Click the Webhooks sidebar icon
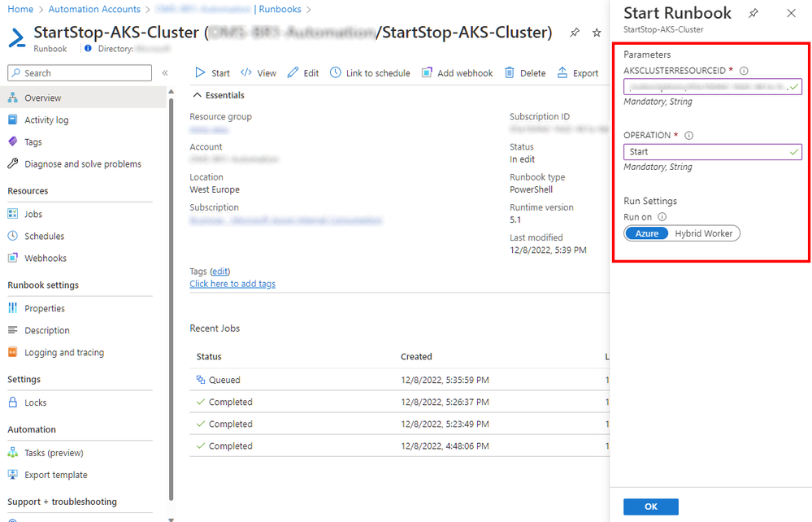The height and width of the screenshot is (522, 812). [13, 258]
